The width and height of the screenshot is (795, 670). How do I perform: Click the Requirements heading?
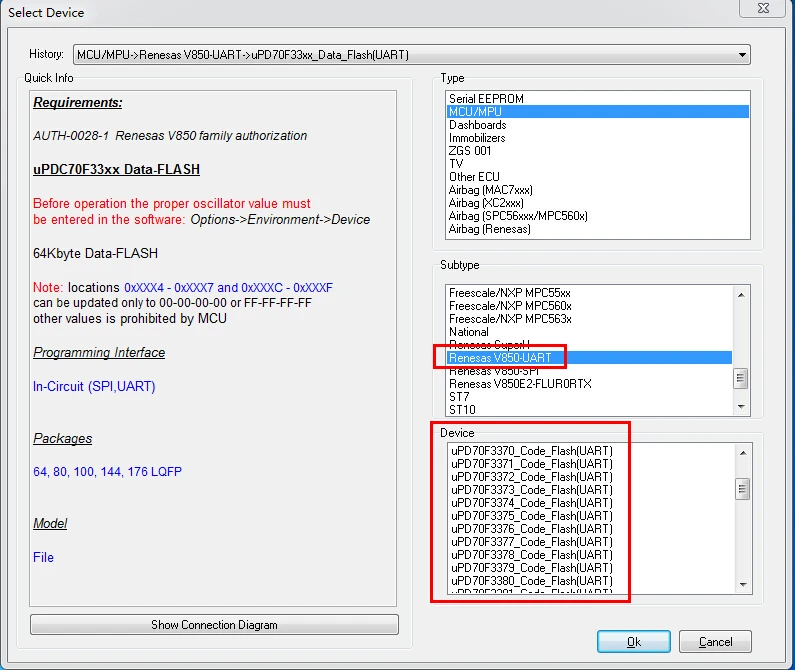[78, 102]
